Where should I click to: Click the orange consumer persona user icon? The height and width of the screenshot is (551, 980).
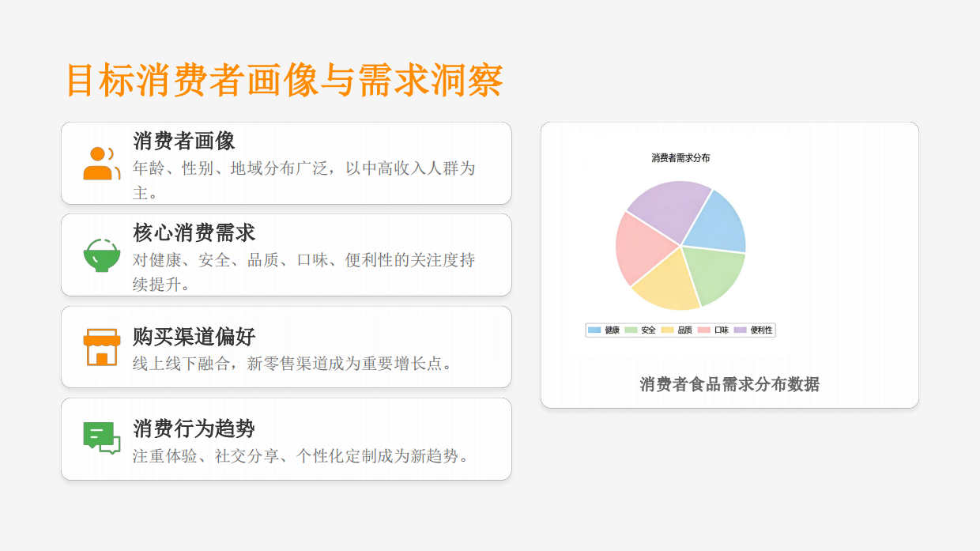pyautogui.click(x=102, y=163)
